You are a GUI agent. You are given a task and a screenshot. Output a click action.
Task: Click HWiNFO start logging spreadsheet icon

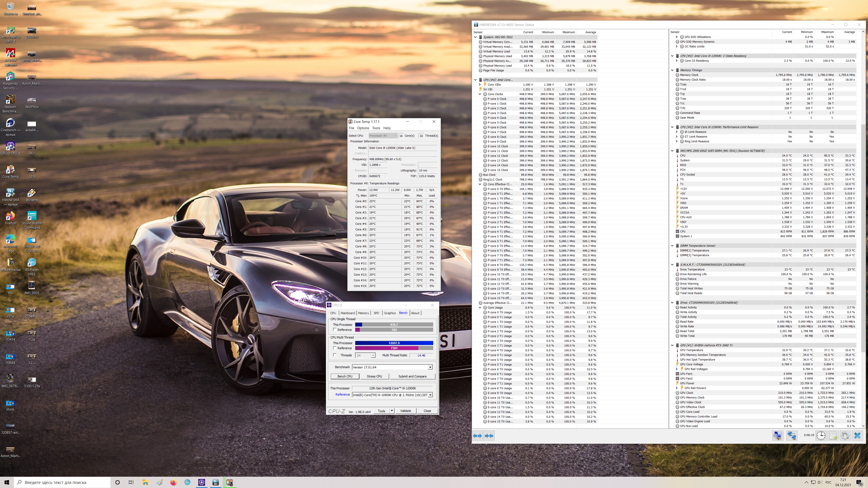[833, 435]
